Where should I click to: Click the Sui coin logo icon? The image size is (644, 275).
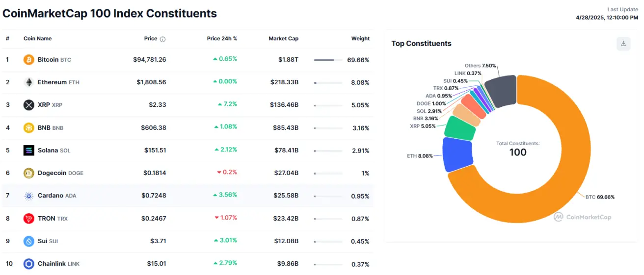pos(29,241)
